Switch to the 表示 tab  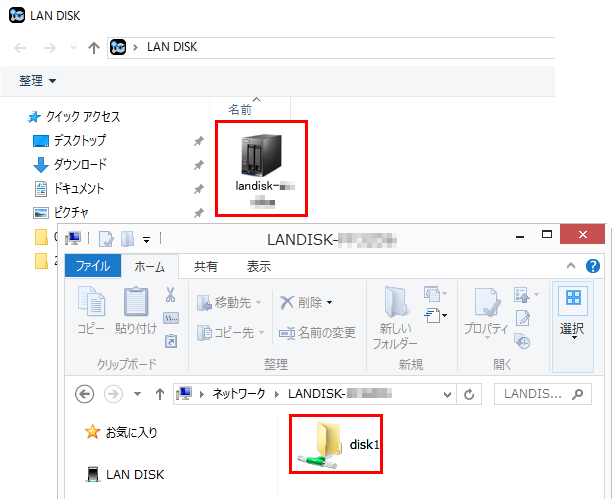258,266
